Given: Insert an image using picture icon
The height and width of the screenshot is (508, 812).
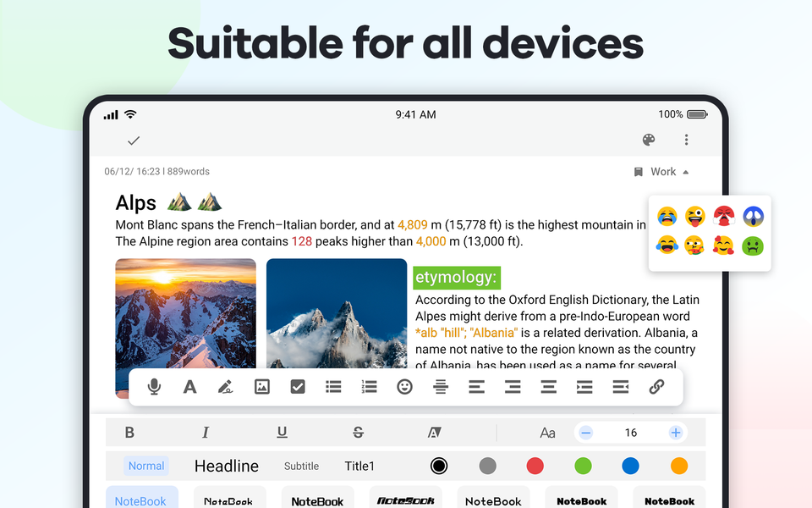Looking at the screenshot, I should click(x=262, y=387).
